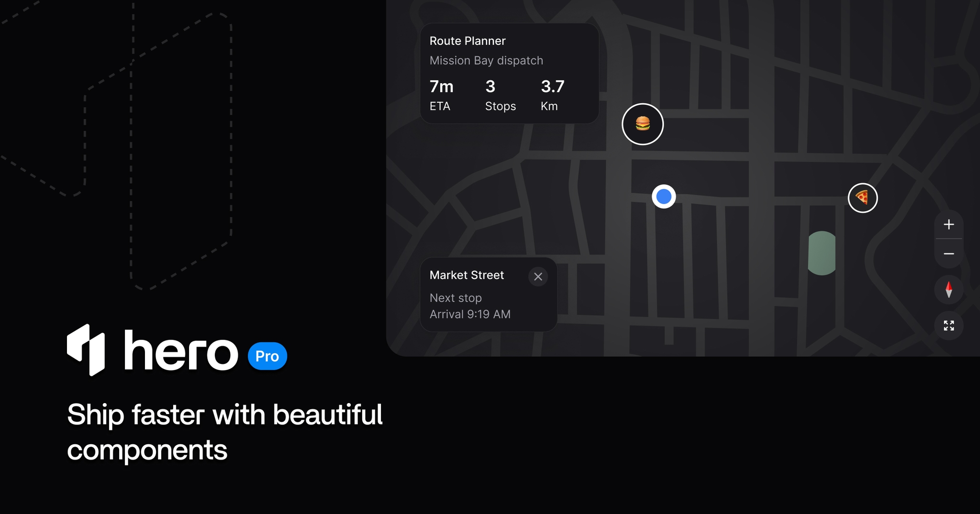The width and height of the screenshot is (980, 514).
Task: Click the Route Planner title
Action: point(468,41)
